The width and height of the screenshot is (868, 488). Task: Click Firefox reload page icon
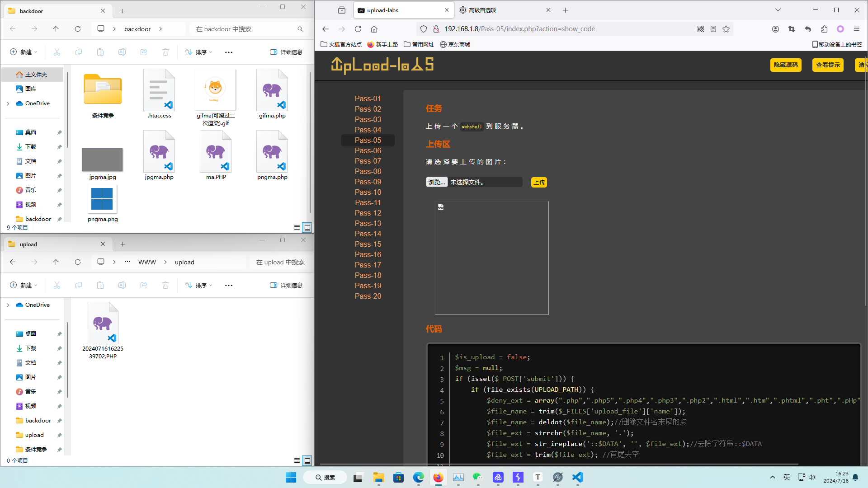pos(358,29)
